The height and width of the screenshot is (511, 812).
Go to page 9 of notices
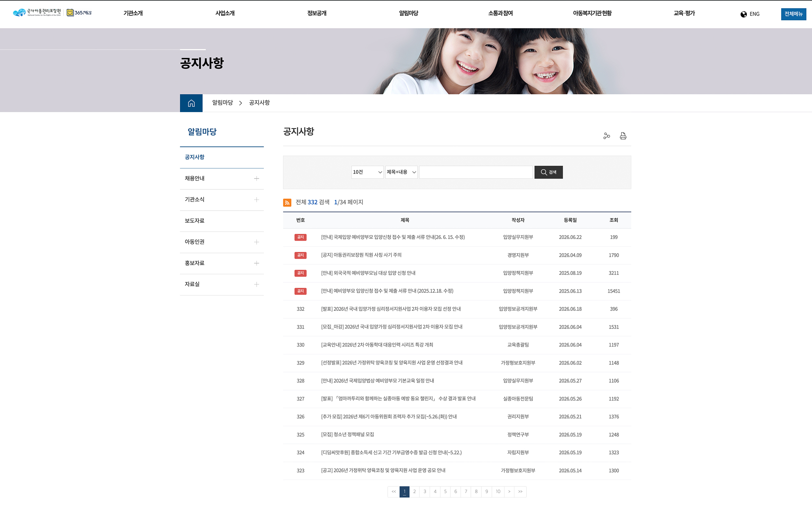[x=486, y=492]
